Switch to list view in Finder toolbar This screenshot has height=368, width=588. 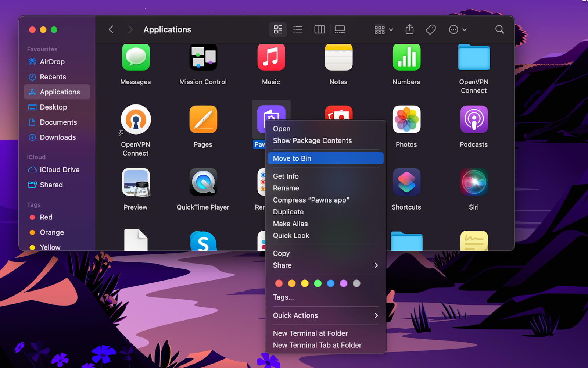[298, 29]
